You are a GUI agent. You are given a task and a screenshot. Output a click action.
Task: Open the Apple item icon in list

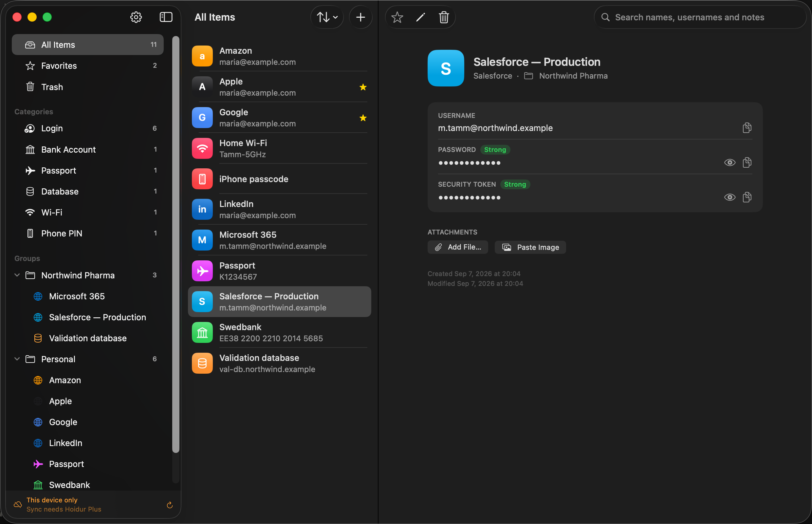point(202,87)
